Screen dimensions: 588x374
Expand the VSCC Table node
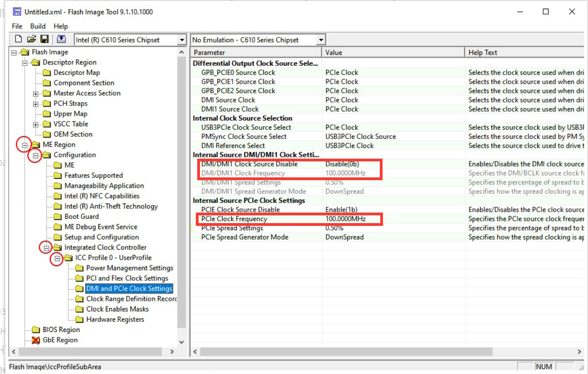pos(36,124)
